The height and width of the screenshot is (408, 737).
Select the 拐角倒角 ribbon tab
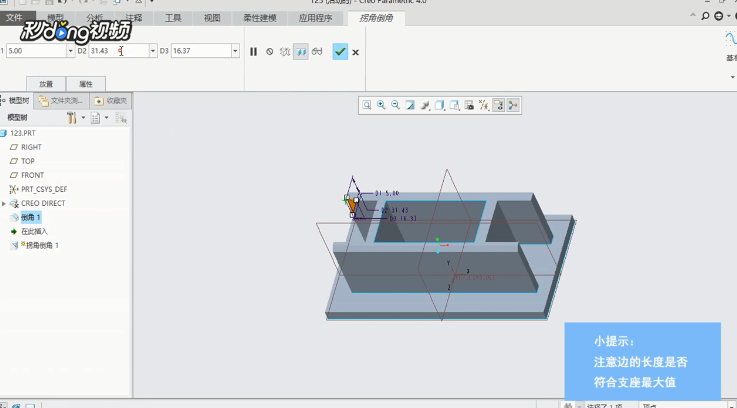tap(376, 18)
